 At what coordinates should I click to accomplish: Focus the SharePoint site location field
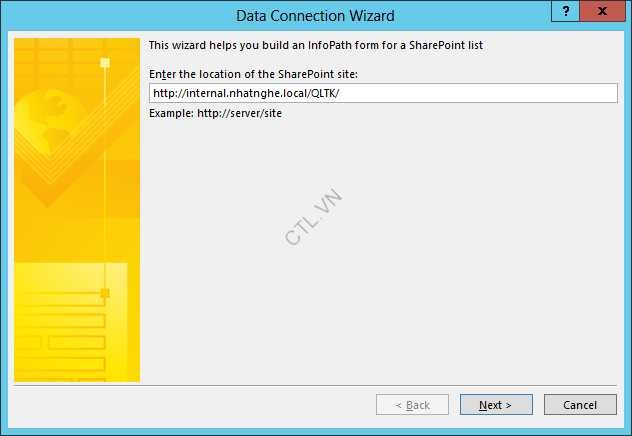tap(383, 93)
